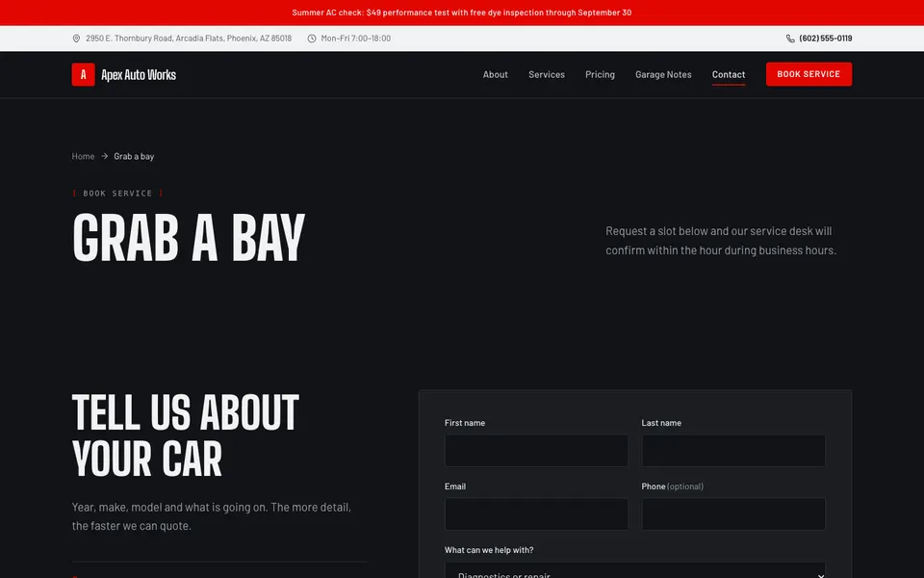Focus the Last name input field
This screenshot has width=924, height=578.
733,451
